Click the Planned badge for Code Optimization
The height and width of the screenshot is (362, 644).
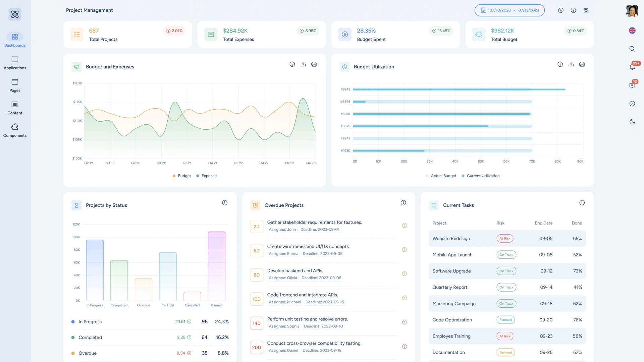505,320
